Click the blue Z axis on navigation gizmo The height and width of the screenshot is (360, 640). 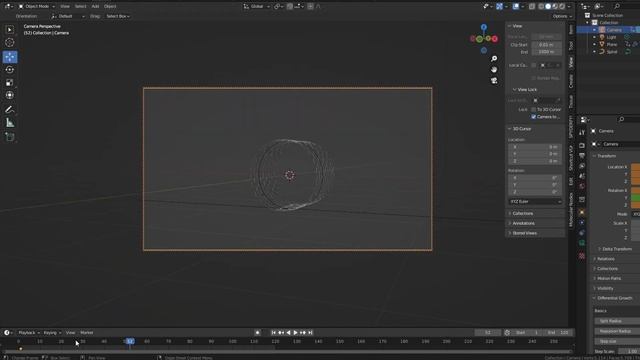coord(484,27)
